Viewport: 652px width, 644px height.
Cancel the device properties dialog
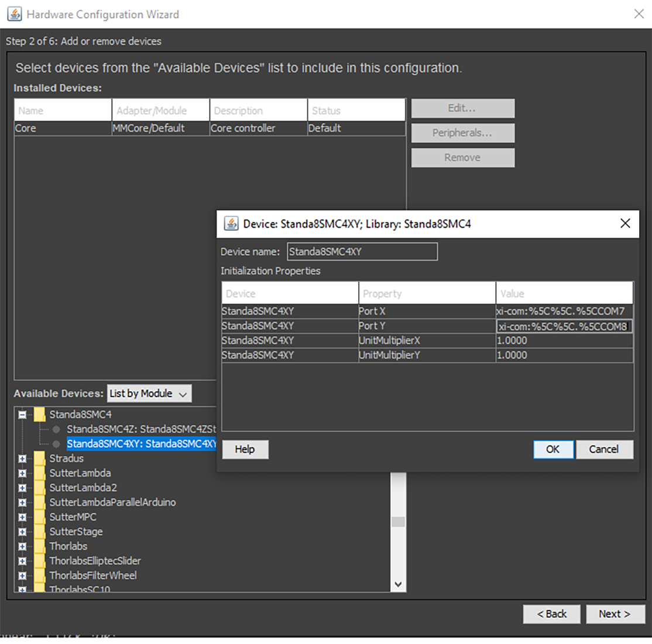tap(603, 449)
